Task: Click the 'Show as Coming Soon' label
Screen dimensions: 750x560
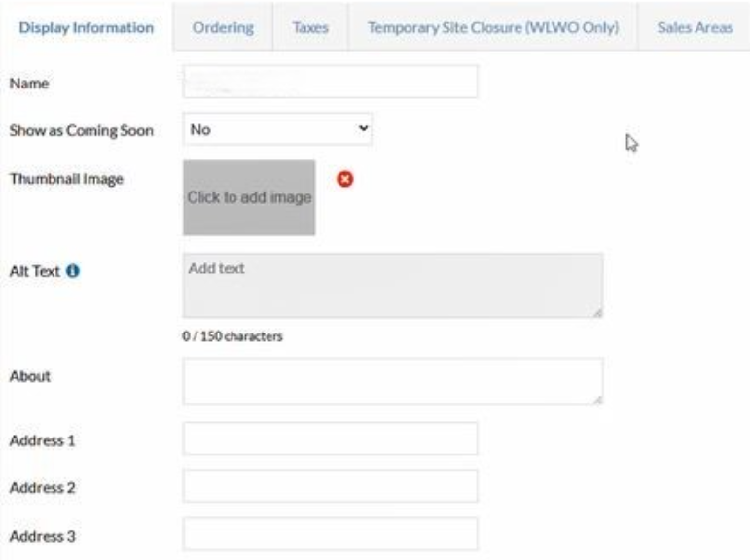Action: 81,130
